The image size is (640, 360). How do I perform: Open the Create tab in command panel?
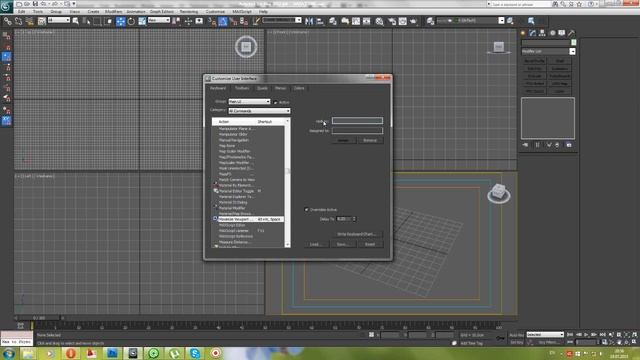pos(523,33)
